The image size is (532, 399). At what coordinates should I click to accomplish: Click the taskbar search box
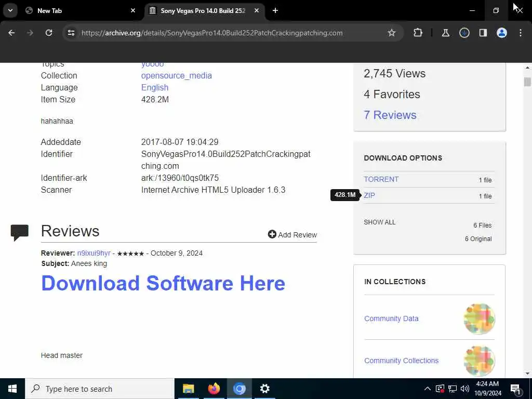tap(100, 389)
